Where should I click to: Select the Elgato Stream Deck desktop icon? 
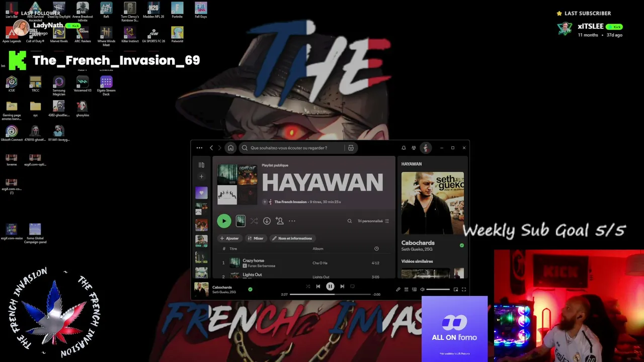[x=106, y=86]
